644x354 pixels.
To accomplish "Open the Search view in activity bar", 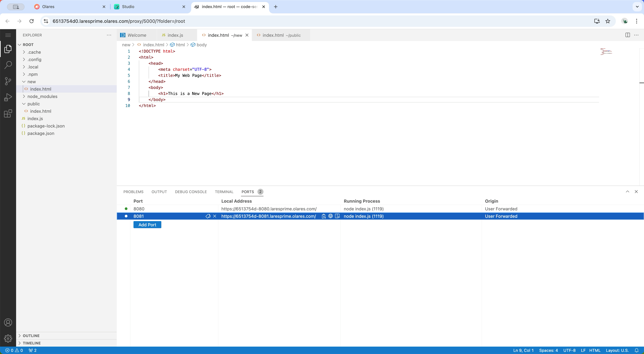I will point(8,65).
